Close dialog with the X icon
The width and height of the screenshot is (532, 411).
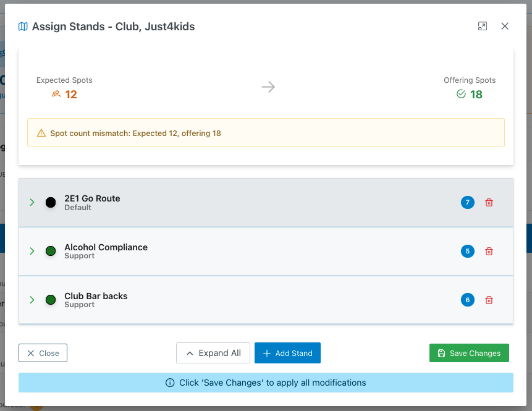[505, 26]
